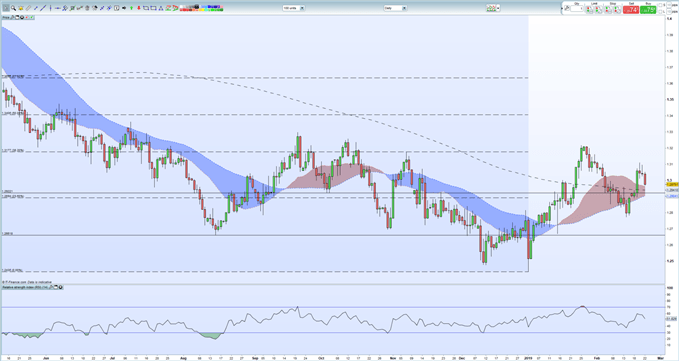Toggle the S checkbox in order panel
The height and width of the screenshot is (361, 679).
click(660, 5)
